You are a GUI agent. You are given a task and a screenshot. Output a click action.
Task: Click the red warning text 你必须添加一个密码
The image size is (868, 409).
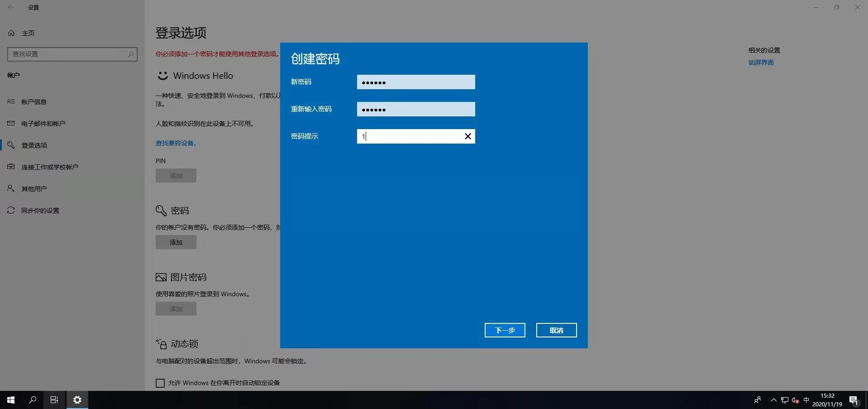[217, 54]
